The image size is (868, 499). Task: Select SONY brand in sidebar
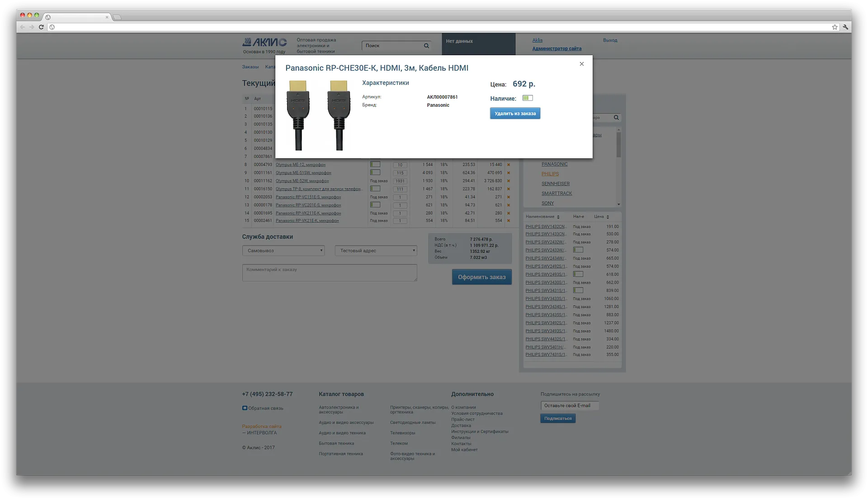pyautogui.click(x=547, y=204)
